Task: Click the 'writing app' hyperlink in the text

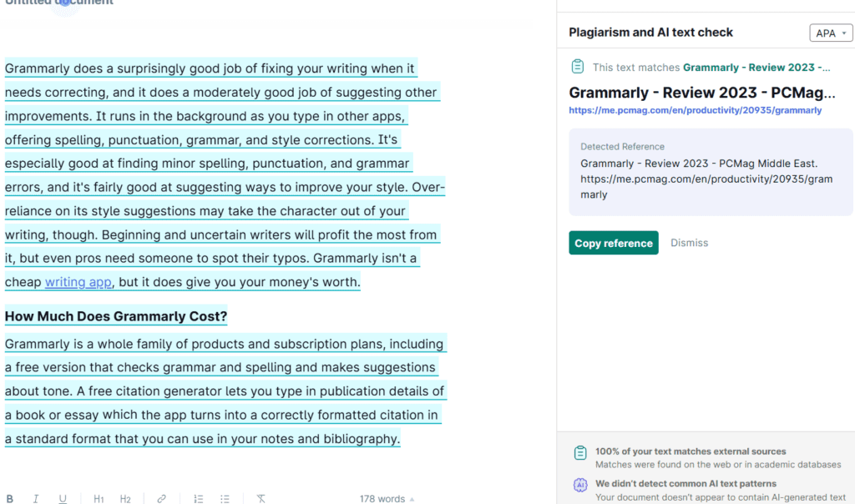Action: [x=78, y=282]
